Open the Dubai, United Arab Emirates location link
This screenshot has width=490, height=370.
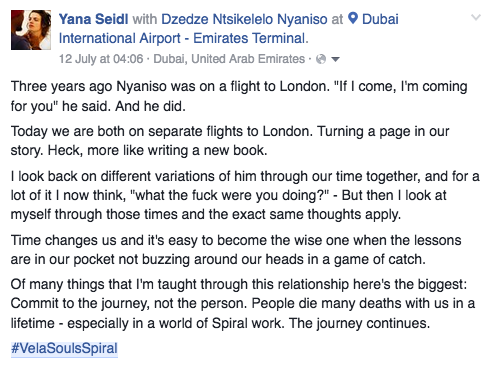[x=229, y=59]
